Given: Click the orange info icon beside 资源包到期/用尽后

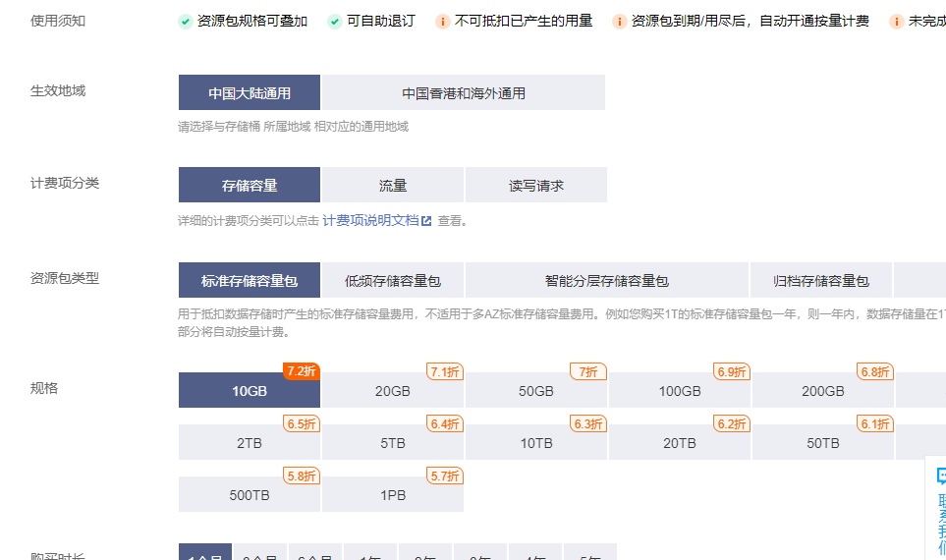Looking at the screenshot, I should pyautogui.click(x=619, y=22).
